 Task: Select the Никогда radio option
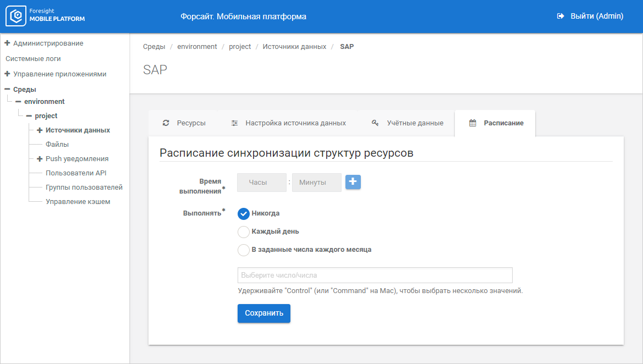(x=244, y=214)
